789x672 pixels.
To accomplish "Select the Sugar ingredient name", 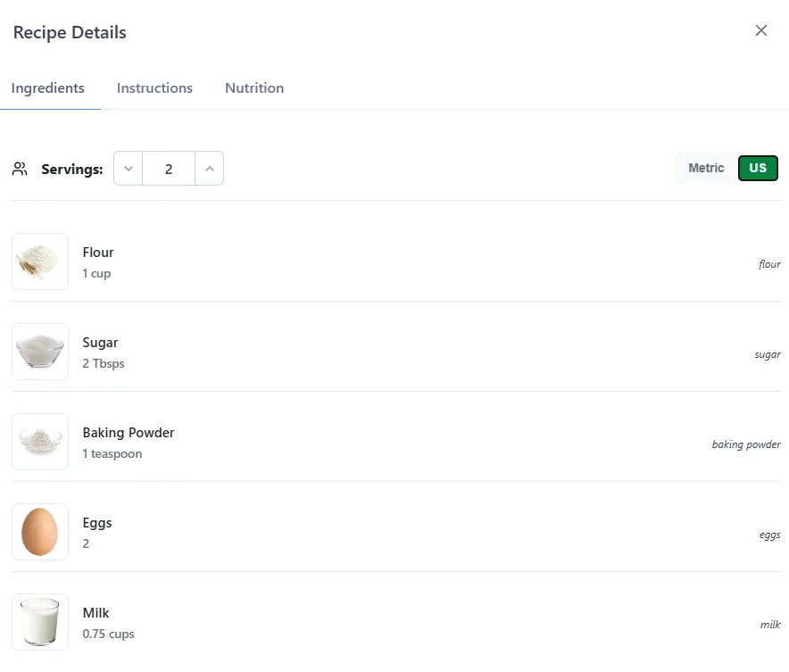I will [100, 342].
